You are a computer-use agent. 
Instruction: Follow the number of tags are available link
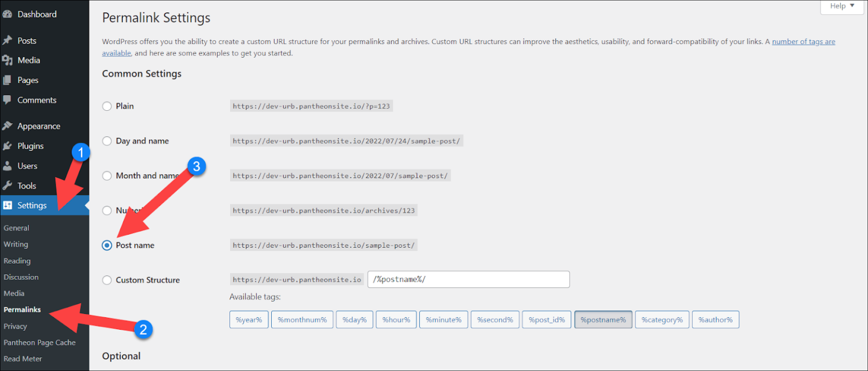tap(803, 41)
